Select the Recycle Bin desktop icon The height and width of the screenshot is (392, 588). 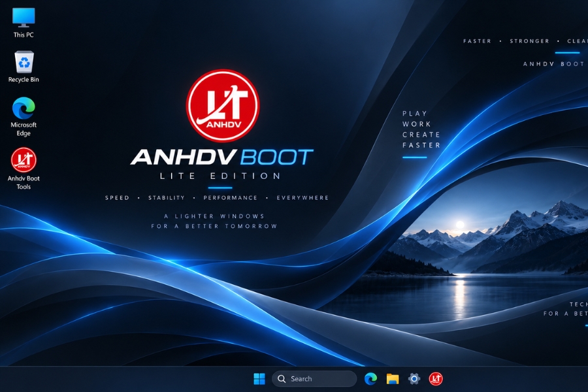(x=24, y=67)
